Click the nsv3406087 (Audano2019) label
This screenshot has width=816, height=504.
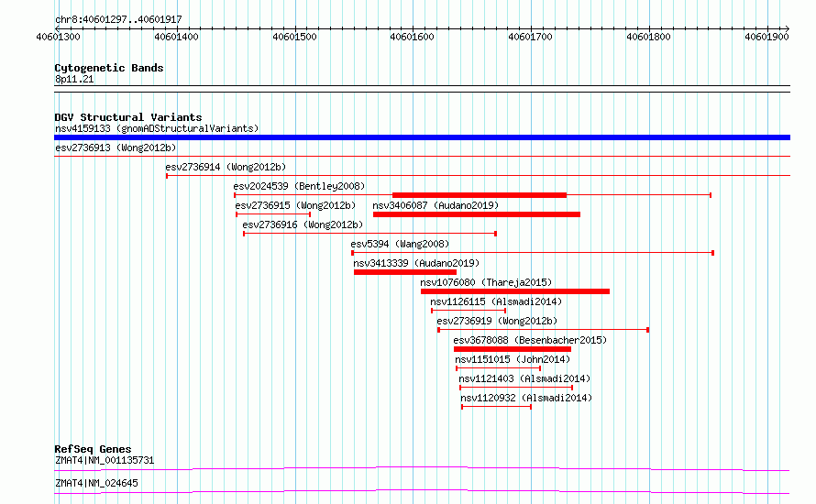pyautogui.click(x=436, y=205)
